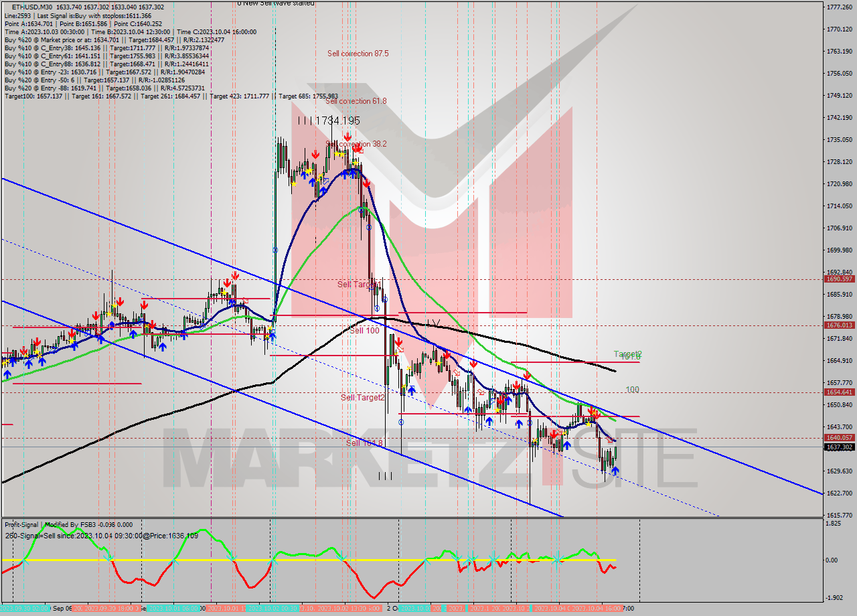Click the gray '100' level label
The image size is (857, 616).
(x=632, y=389)
